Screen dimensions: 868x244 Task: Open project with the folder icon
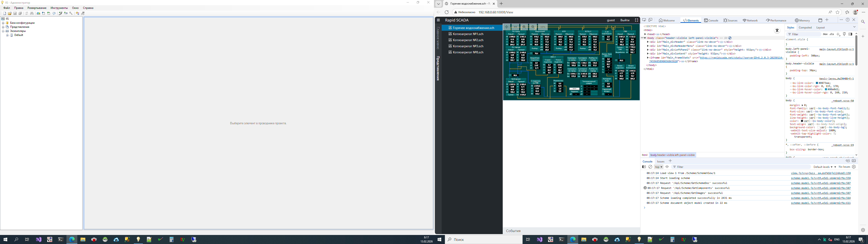click(x=10, y=14)
